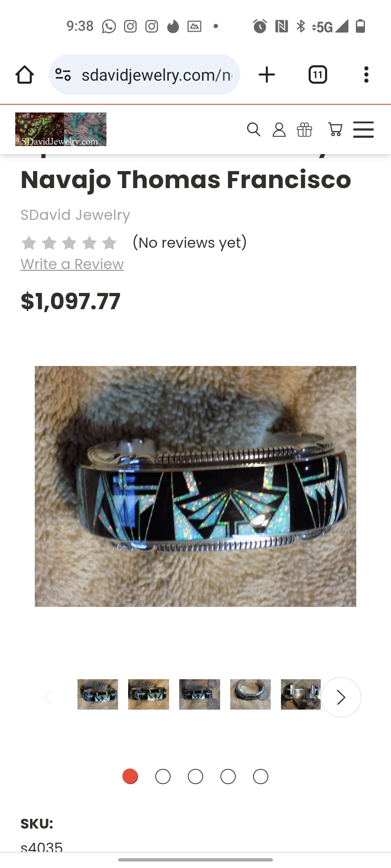
Task: Select the last carousel dot
Action: pos(261,776)
